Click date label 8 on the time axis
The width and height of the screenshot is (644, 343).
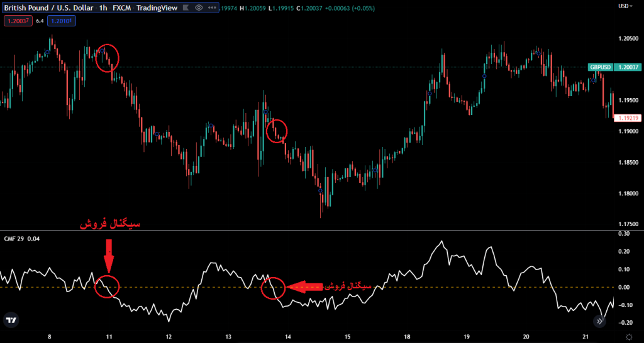[50, 337]
